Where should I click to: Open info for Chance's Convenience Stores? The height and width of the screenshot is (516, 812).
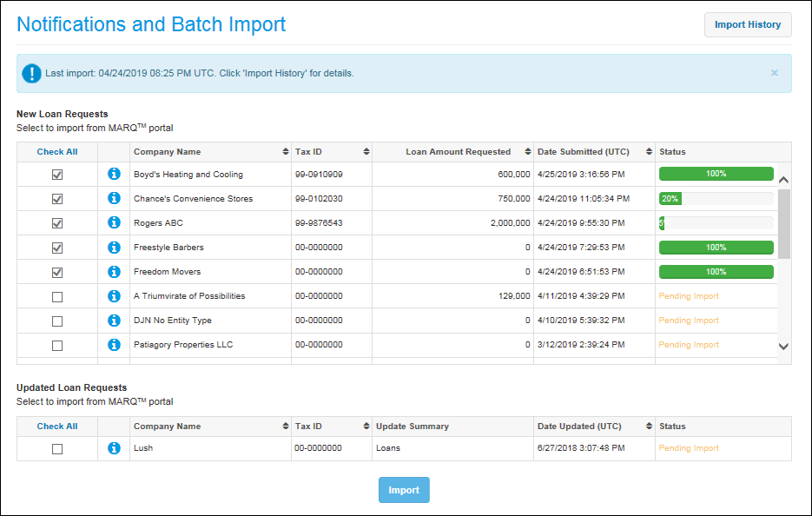(114, 198)
